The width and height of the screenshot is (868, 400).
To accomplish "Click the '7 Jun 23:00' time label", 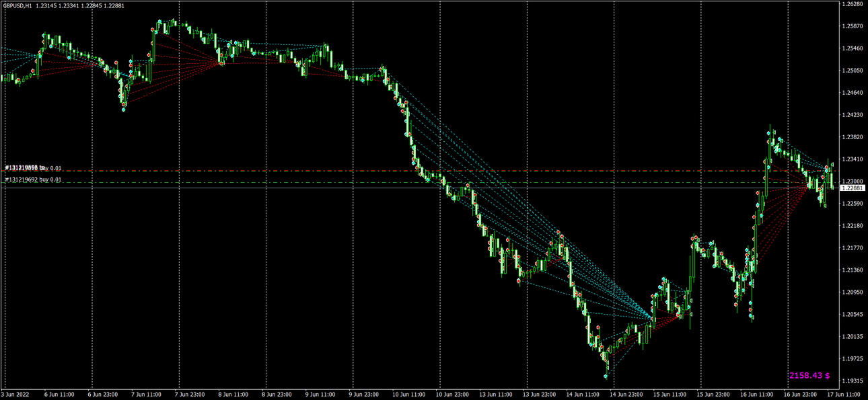I will (x=190, y=395).
